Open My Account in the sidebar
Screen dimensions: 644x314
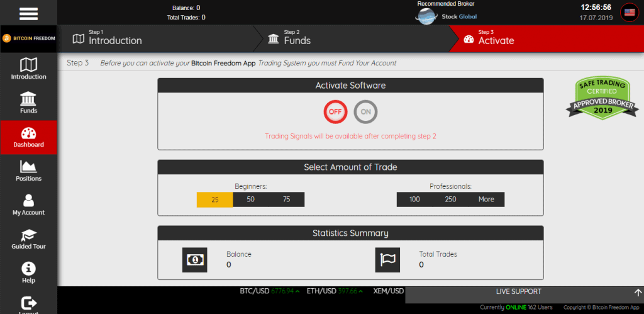pyautogui.click(x=29, y=205)
